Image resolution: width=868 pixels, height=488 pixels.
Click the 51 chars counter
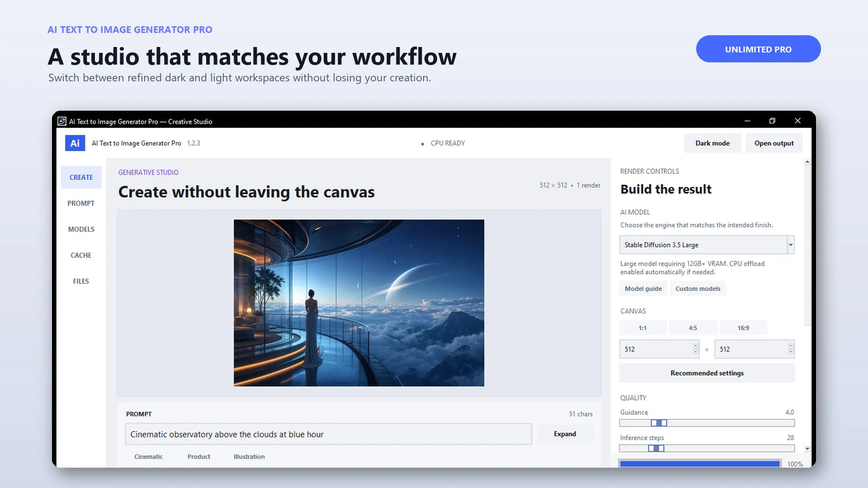(580, 414)
